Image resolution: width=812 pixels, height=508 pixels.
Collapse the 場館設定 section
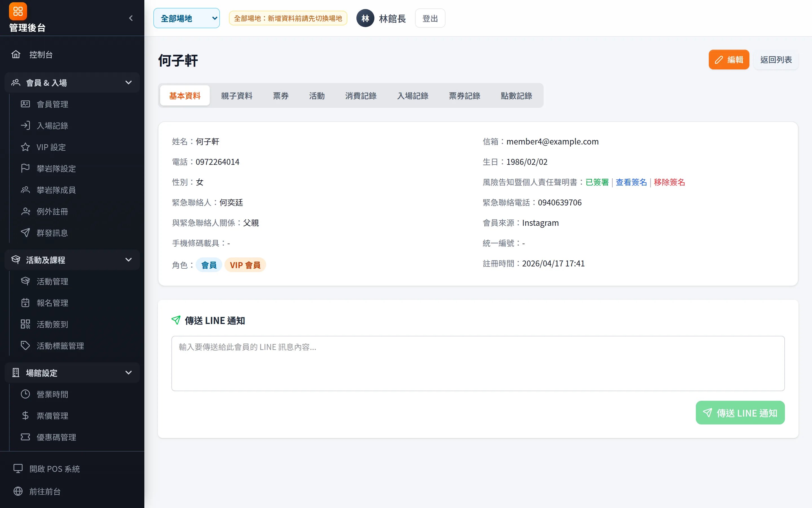pos(72,373)
